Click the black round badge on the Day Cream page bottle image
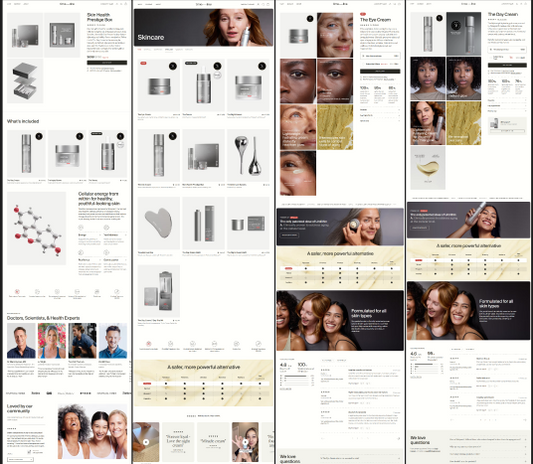The height and width of the screenshot is (464, 533). pyautogui.click(x=439, y=18)
